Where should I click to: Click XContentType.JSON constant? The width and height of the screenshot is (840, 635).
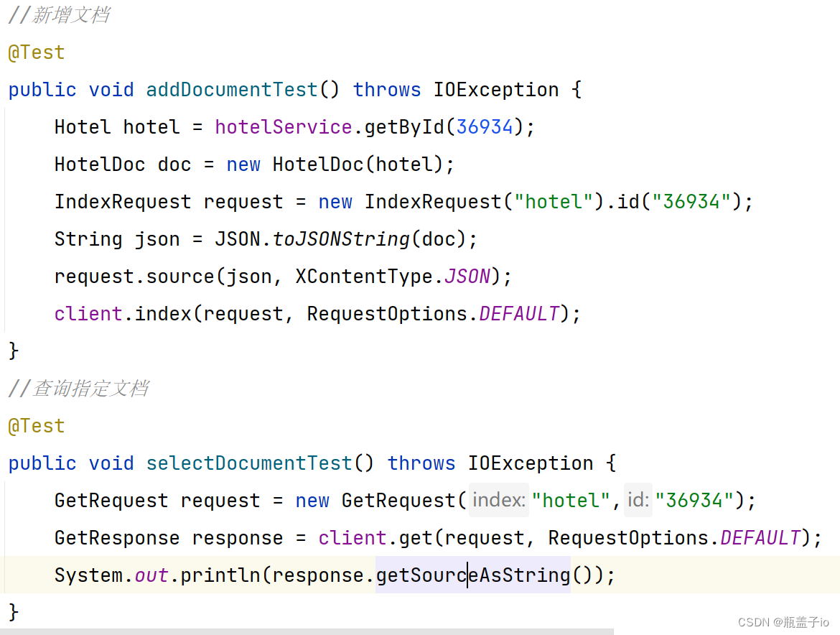pyautogui.click(x=393, y=277)
